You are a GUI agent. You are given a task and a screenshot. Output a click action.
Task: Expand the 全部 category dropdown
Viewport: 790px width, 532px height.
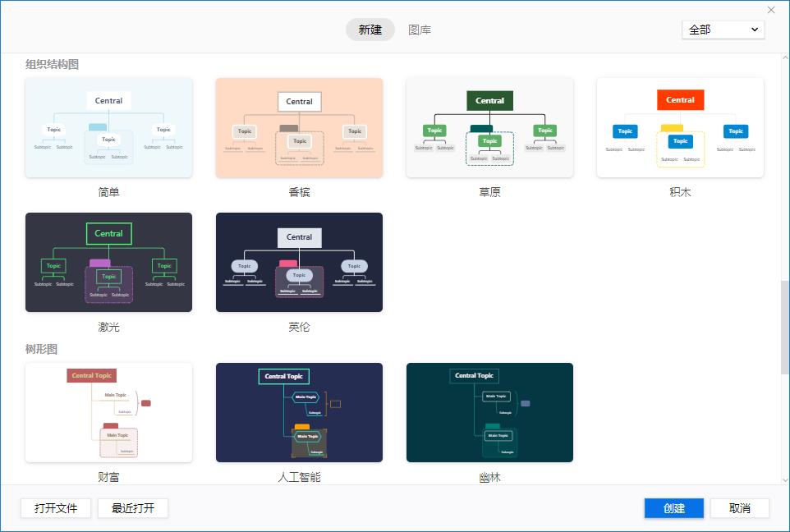723,30
